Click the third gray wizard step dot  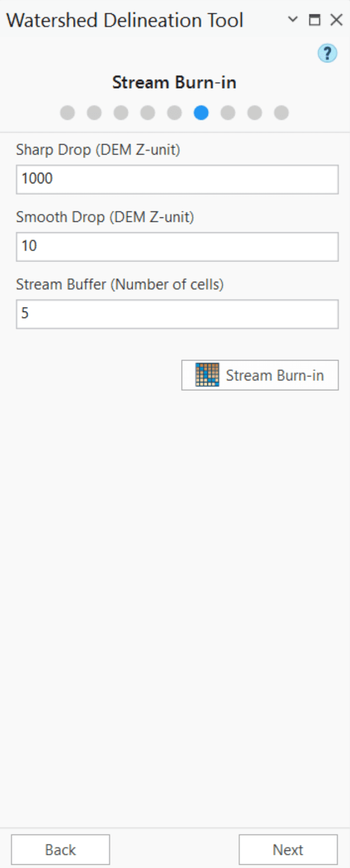(x=119, y=113)
